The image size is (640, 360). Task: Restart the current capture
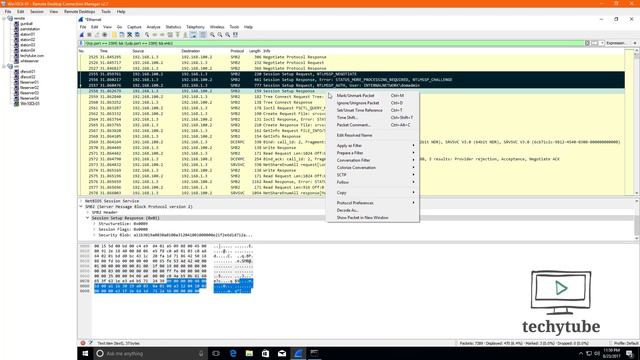point(97,35)
